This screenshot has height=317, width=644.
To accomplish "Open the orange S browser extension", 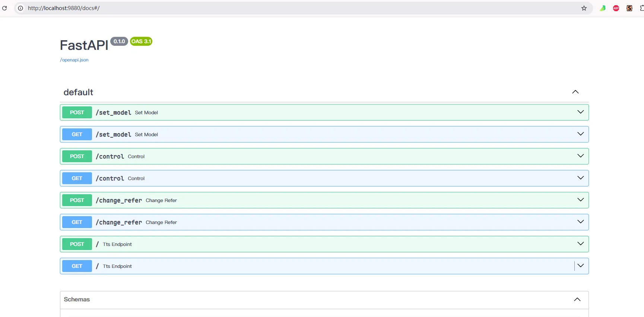I will pyautogui.click(x=629, y=8).
